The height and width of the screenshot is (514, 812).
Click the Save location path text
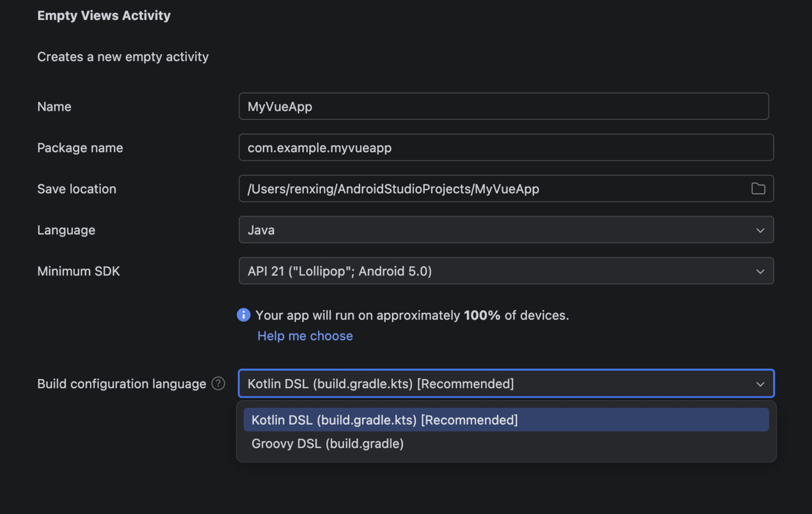tap(393, 189)
